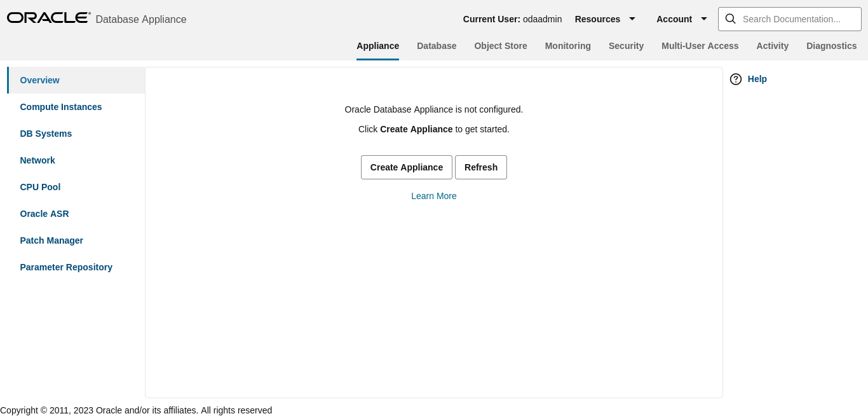
Task: Click the Refresh button
Action: (481, 167)
